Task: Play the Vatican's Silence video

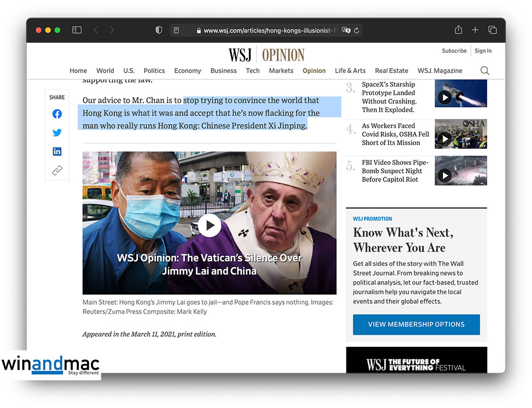Action: coord(210,226)
